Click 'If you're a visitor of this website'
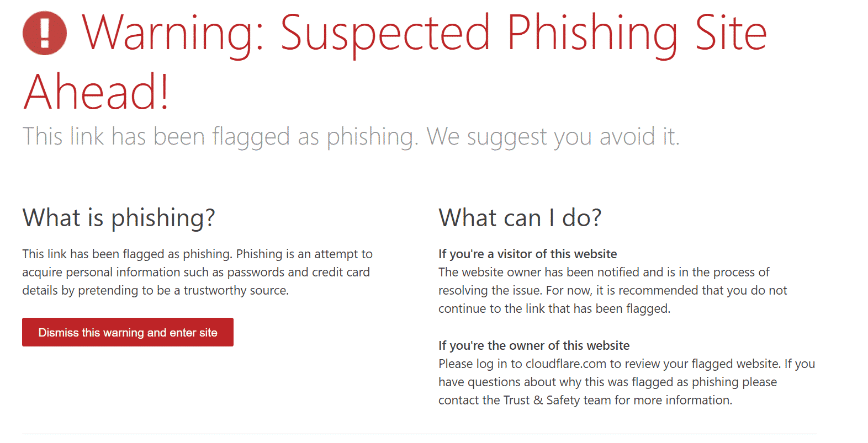 click(x=527, y=254)
